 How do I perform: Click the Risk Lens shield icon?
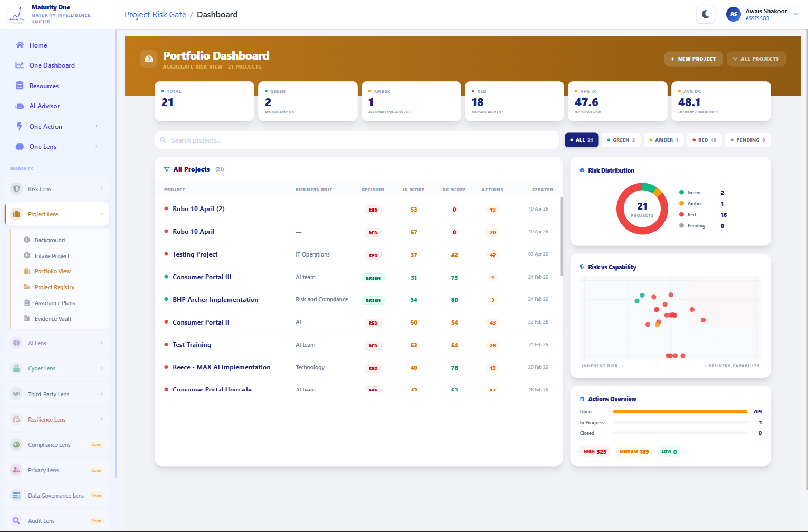(x=16, y=188)
